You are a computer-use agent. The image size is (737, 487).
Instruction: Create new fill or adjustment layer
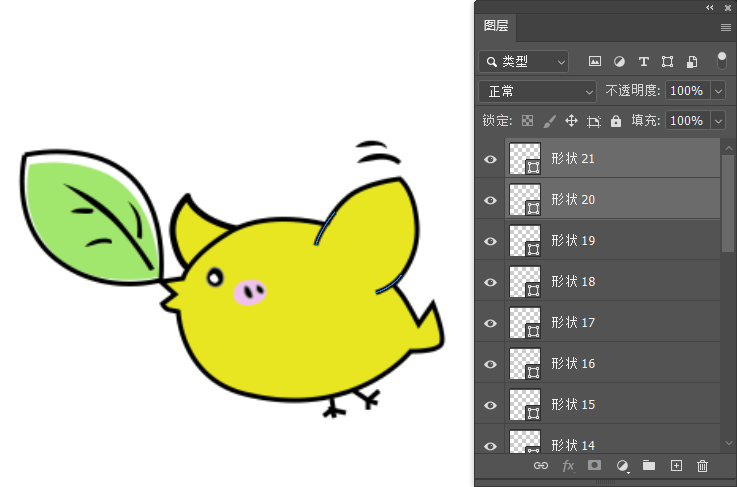tap(622, 466)
